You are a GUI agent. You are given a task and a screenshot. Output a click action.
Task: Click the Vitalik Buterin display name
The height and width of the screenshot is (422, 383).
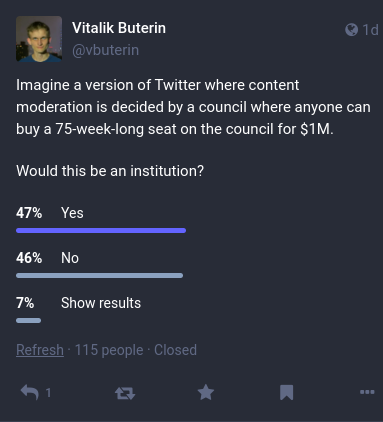(x=119, y=28)
